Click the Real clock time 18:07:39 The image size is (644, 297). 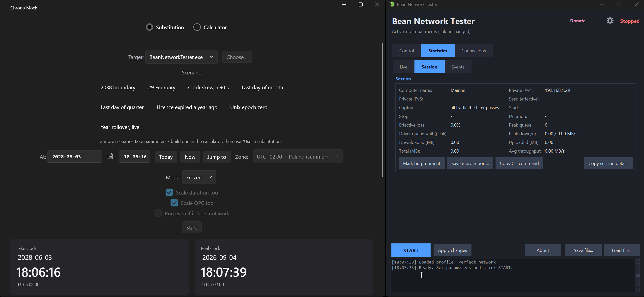[224, 272]
